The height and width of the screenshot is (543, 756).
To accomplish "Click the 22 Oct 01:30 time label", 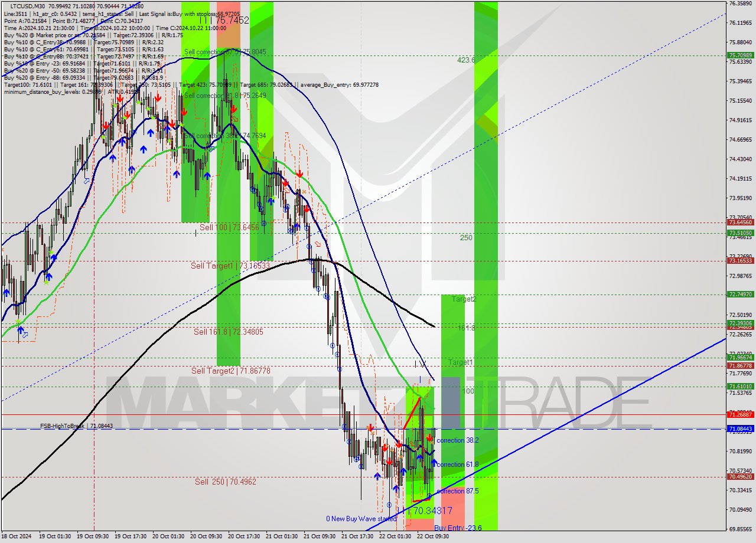I will click(395, 537).
